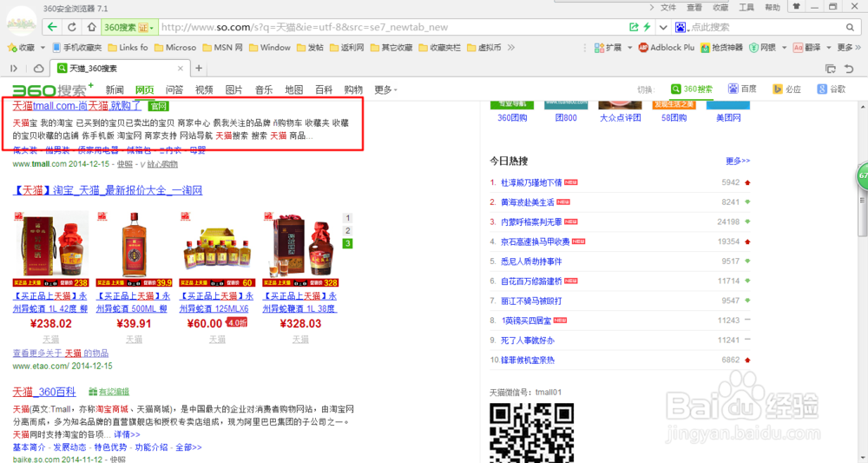Open the 查看 menu
The width and height of the screenshot is (868, 463).
coord(694,7)
